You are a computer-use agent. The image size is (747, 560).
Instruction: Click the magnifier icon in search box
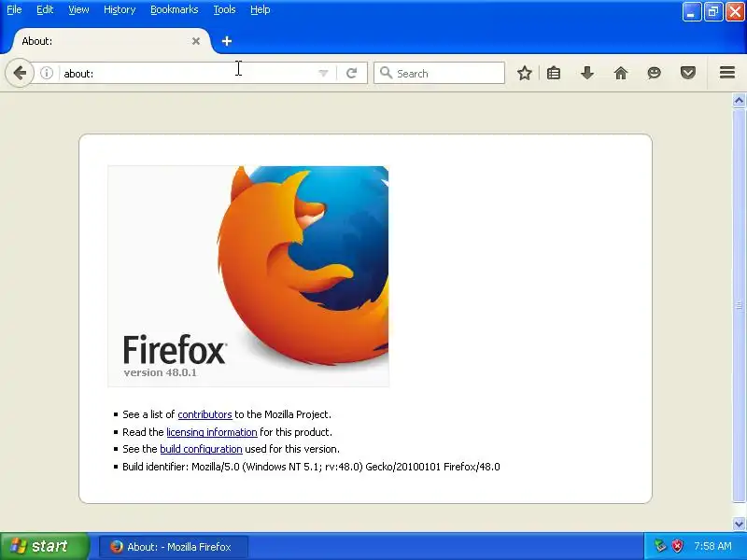386,73
